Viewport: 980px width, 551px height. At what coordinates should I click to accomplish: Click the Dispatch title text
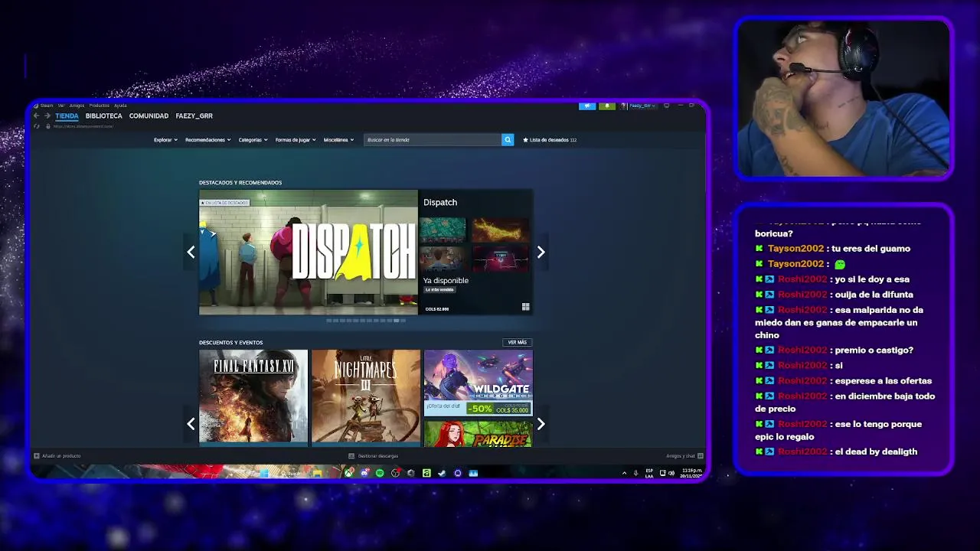(440, 202)
